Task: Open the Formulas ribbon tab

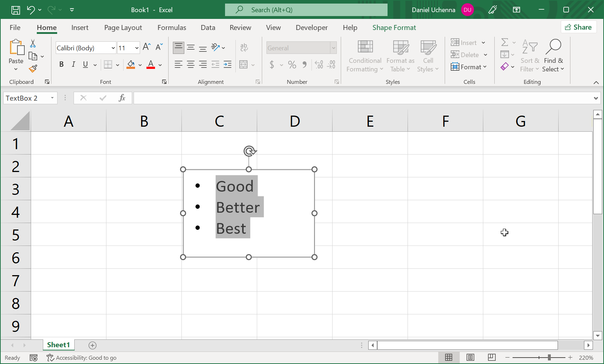Action: point(172,28)
